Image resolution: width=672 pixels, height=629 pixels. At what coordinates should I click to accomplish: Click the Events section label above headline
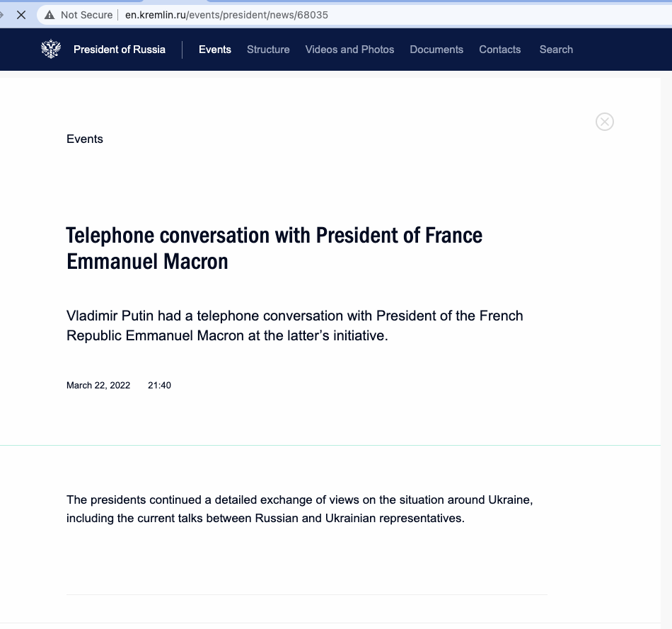point(85,139)
